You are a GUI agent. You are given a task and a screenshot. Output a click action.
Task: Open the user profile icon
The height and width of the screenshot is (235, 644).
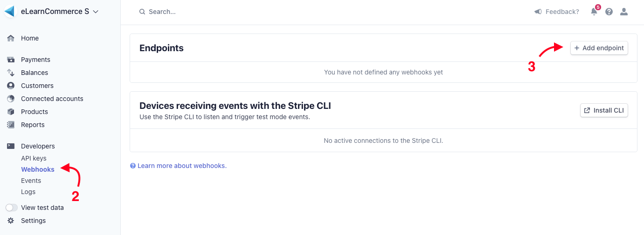point(624,12)
